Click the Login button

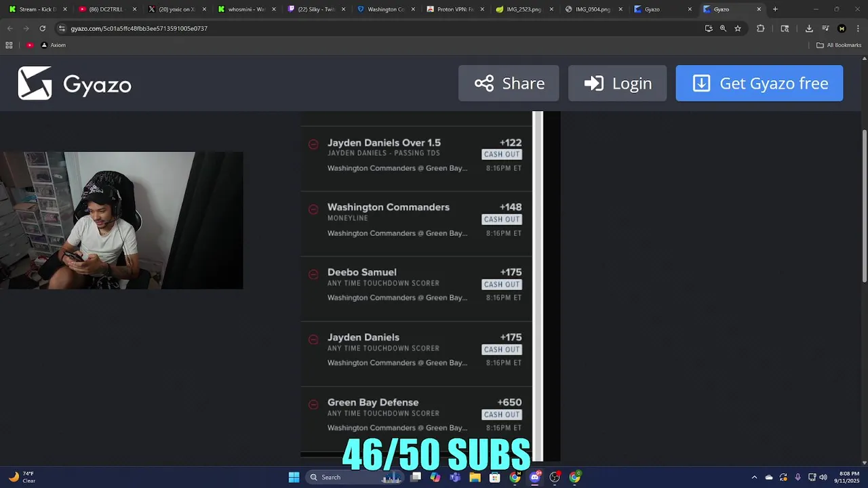(x=617, y=83)
